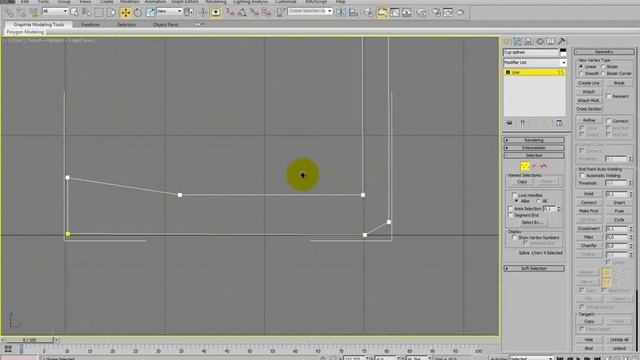Open the reference coordinate system 'View' dropdown
This screenshot has height=360, width=640.
[169, 11]
